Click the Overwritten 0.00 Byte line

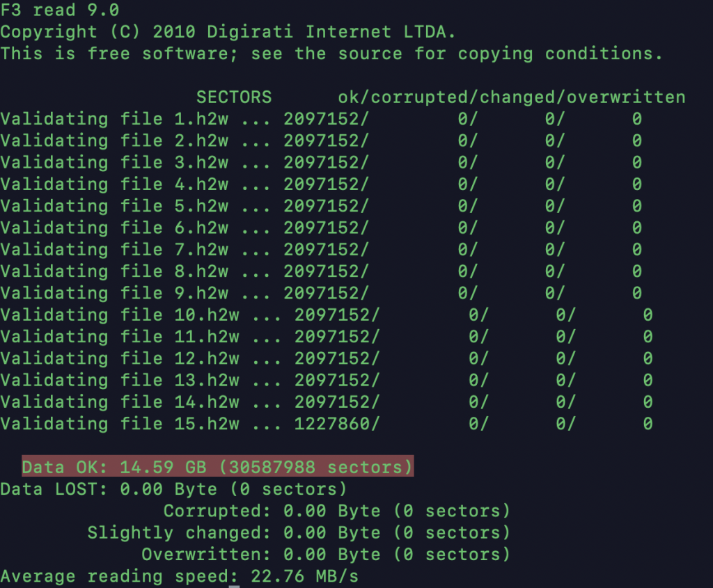click(x=326, y=555)
